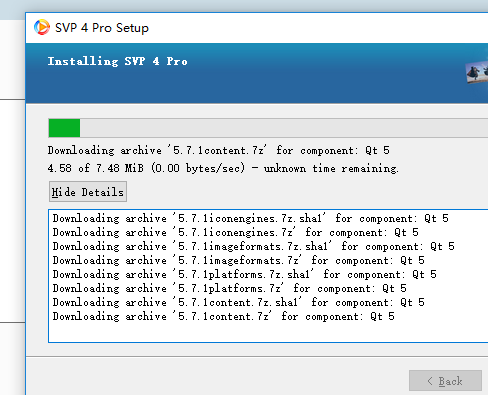This screenshot has height=395, width=488.
Task: Click the 'Installing SVP 4 Pro' header title
Action: point(117,61)
